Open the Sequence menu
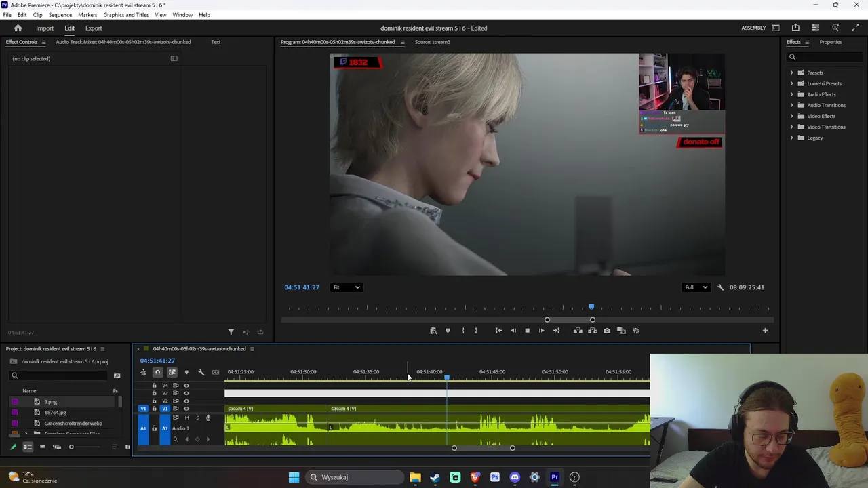 coord(60,14)
